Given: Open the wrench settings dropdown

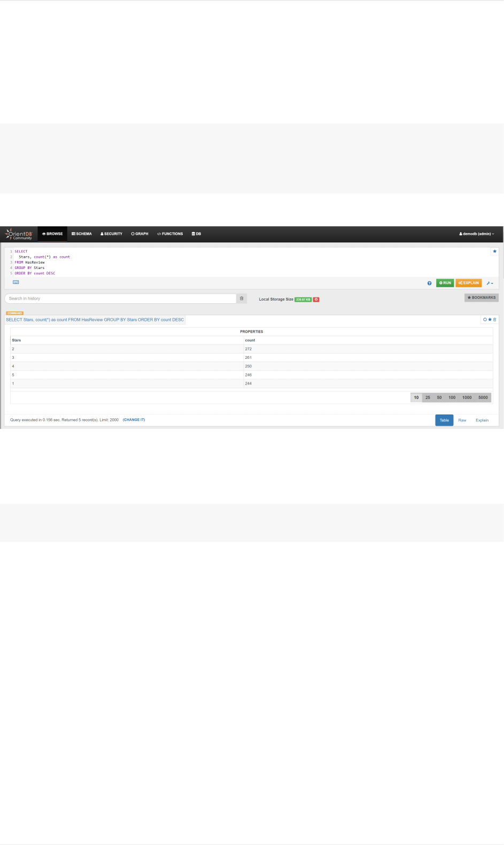Looking at the screenshot, I should pyautogui.click(x=490, y=283).
